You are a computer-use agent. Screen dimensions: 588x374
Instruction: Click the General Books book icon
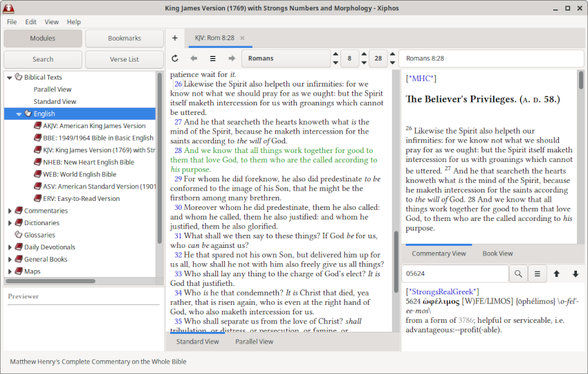pos(19,259)
